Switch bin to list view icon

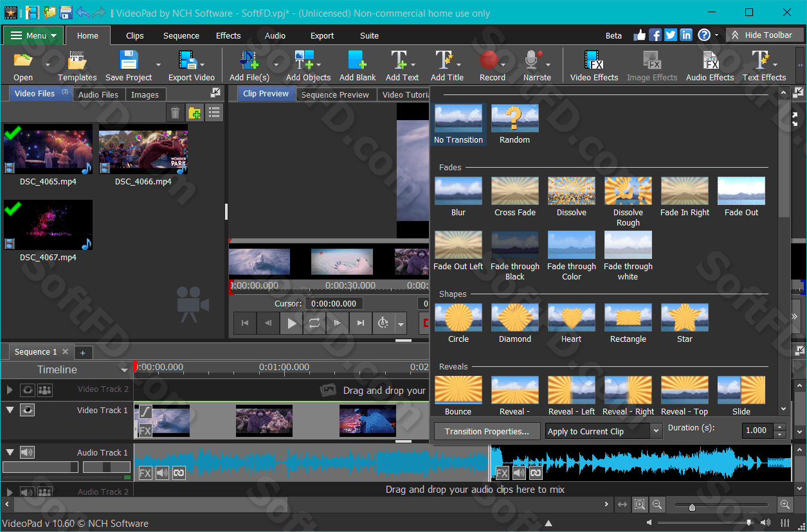pos(214,114)
